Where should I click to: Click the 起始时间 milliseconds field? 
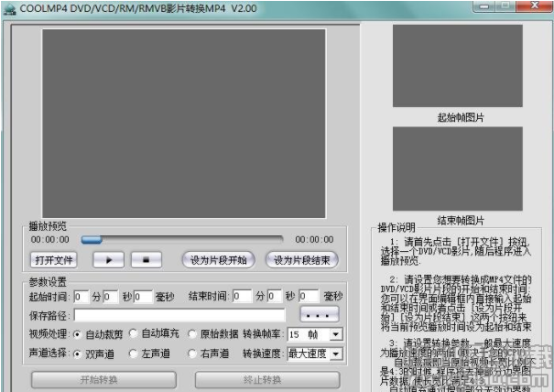(x=143, y=297)
